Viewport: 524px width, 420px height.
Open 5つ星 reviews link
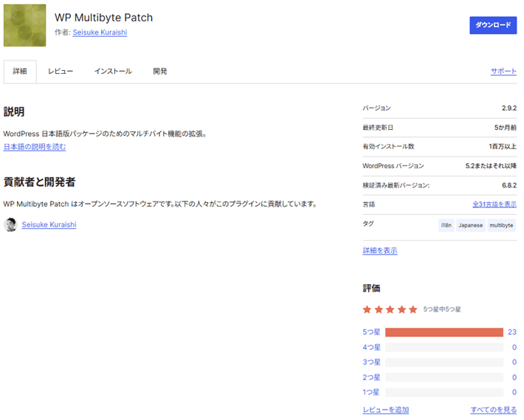(x=372, y=332)
